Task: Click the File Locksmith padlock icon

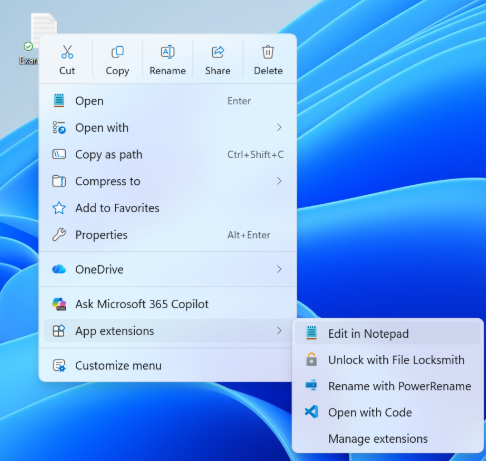Action: (x=311, y=359)
